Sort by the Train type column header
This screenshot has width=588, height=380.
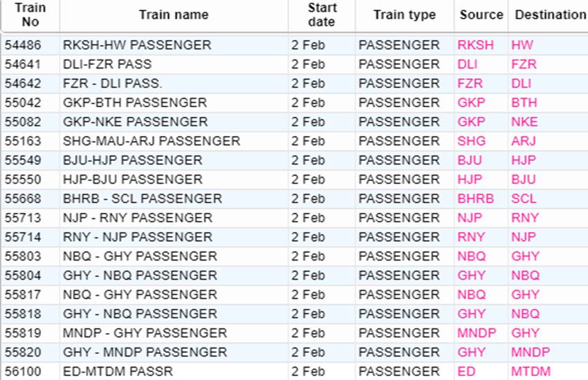click(x=405, y=15)
